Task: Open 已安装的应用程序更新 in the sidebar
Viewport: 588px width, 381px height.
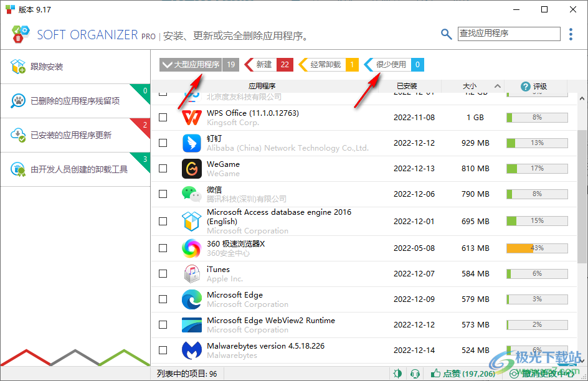Action: coord(75,135)
